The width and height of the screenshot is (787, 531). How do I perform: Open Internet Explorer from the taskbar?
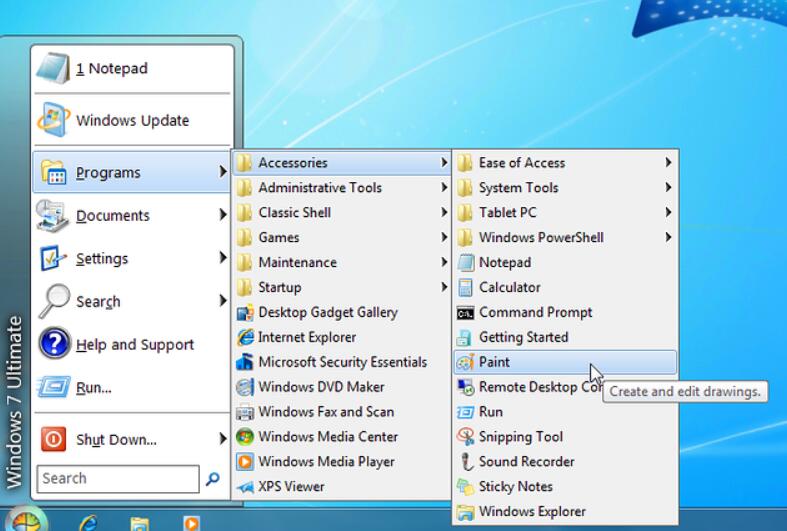(x=89, y=523)
